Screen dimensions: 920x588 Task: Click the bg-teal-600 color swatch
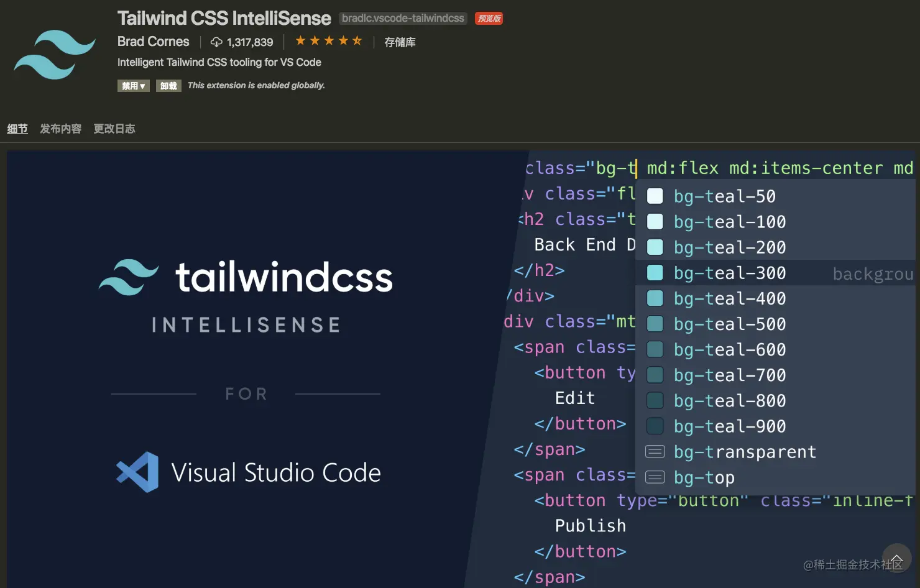655,349
